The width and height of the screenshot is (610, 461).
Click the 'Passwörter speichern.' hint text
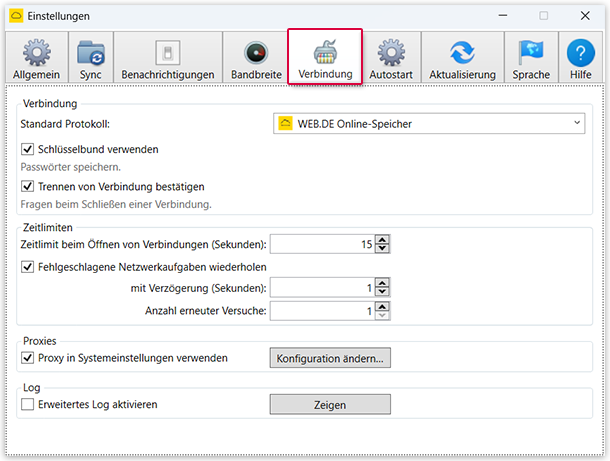pos(70,167)
